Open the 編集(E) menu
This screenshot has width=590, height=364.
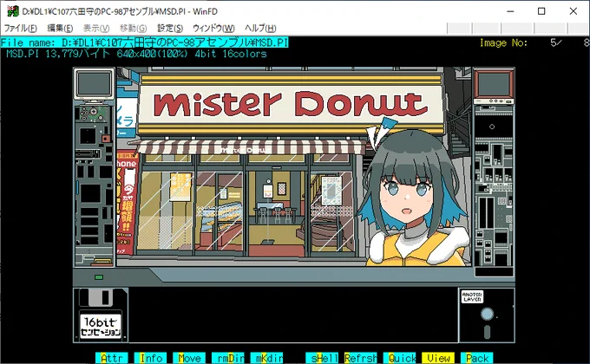pyautogui.click(x=60, y=29)
